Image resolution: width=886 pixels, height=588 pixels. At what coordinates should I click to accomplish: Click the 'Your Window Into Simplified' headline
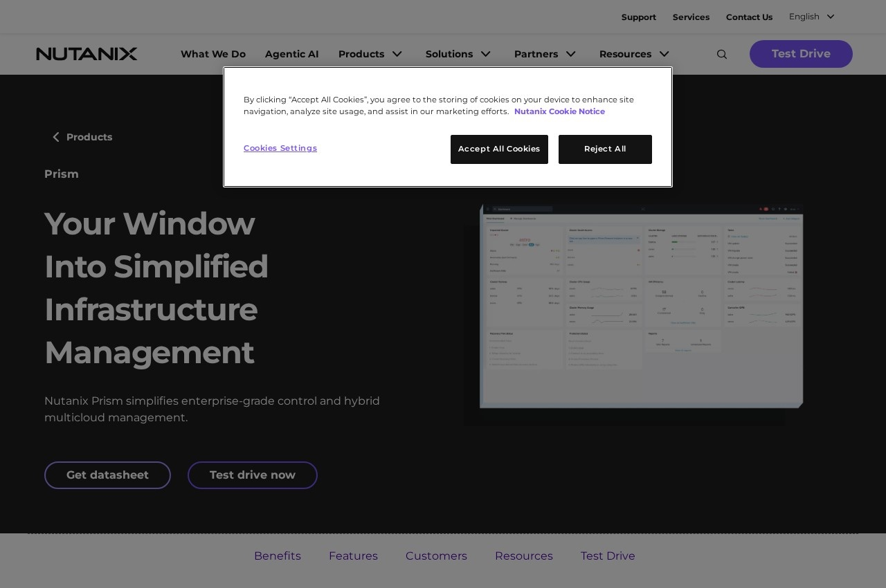coord(156,288)
